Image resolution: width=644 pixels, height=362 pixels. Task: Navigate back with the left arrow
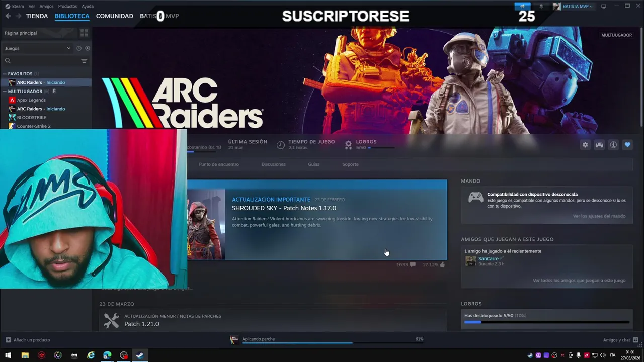8,16
